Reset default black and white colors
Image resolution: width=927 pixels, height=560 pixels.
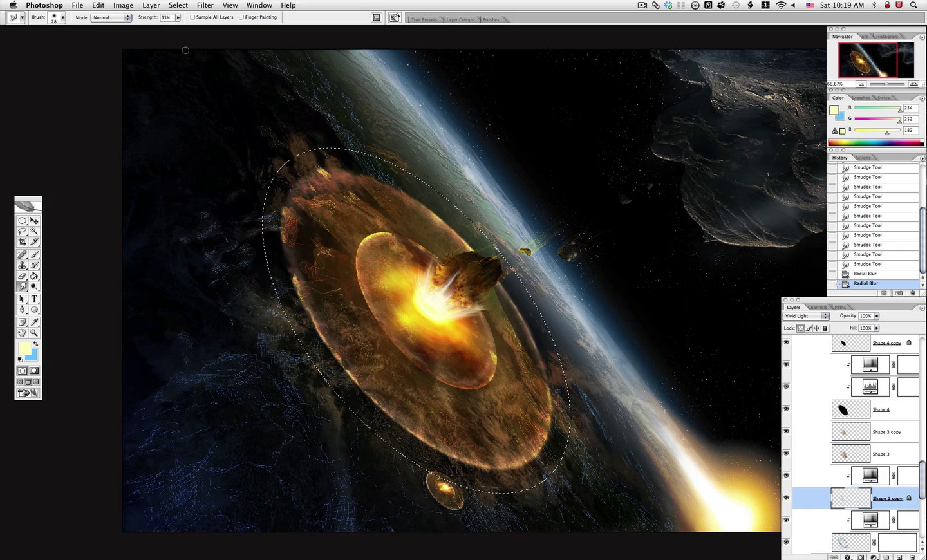20,359
